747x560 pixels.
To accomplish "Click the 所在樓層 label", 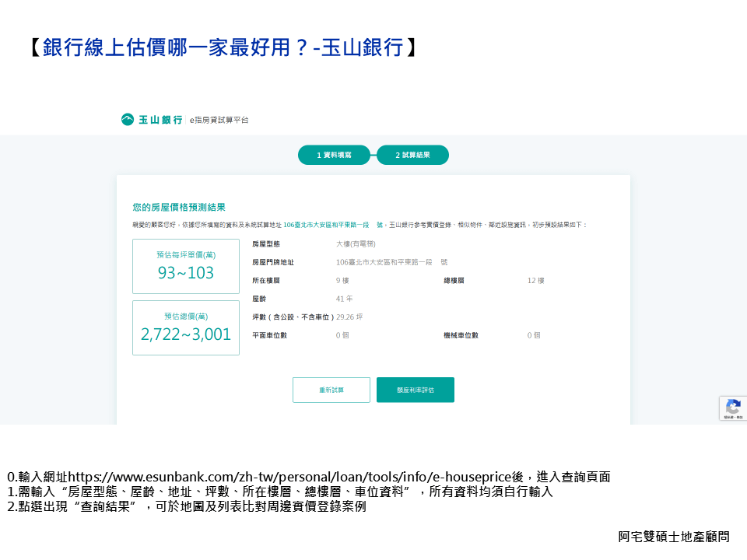I will [x=266, y=281].
